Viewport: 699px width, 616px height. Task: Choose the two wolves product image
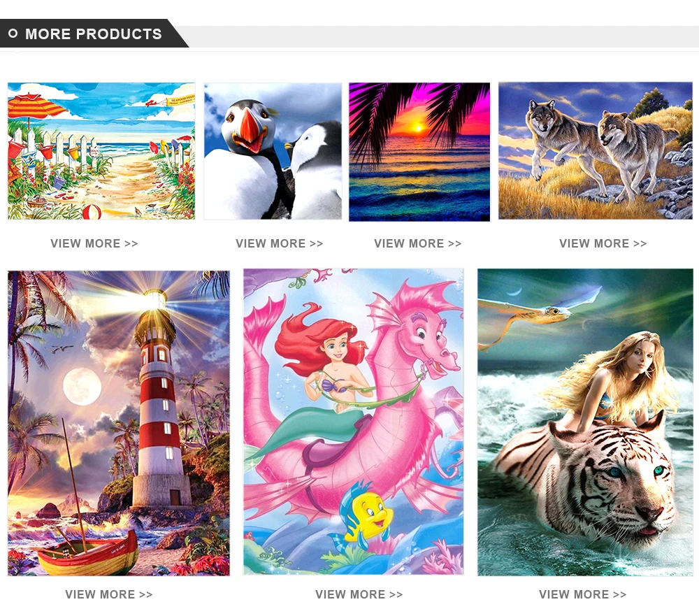click(x=595, y=150)
